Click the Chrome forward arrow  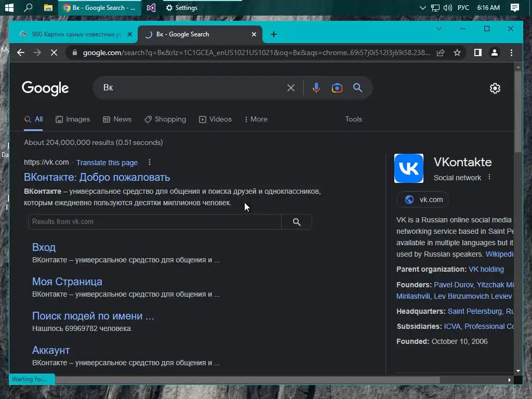point(37,52)
